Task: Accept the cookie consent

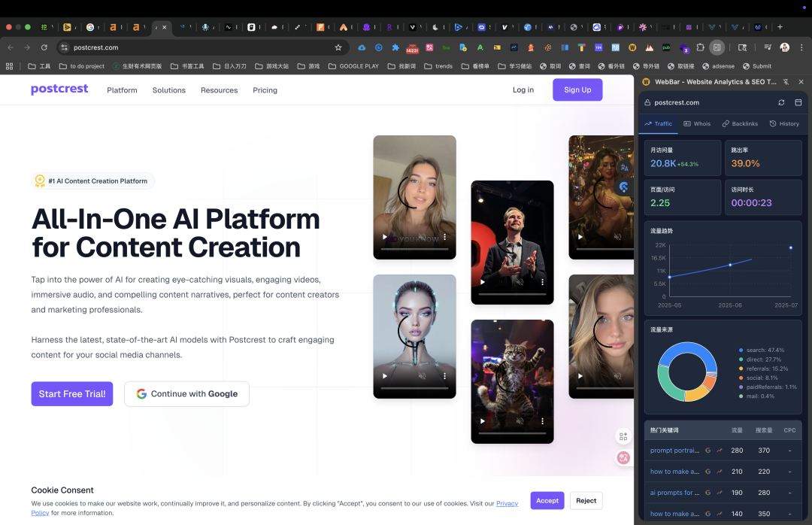Action: pos(547,501)
